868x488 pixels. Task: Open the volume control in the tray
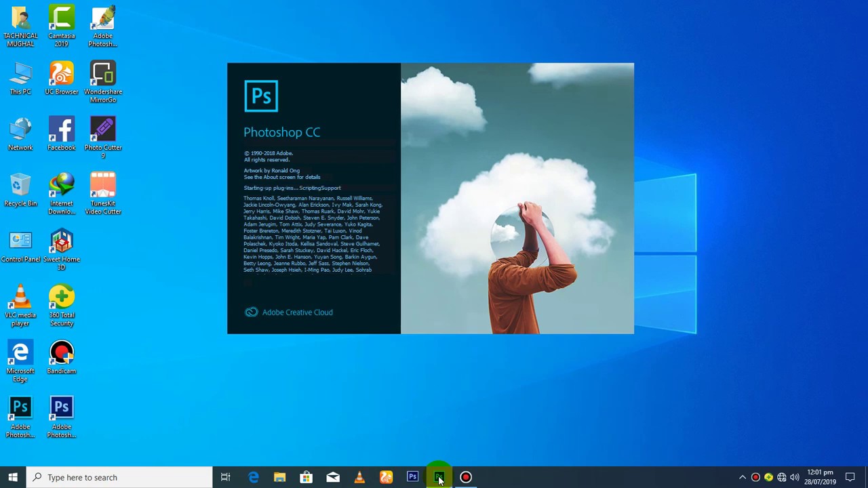coord(794,477)
